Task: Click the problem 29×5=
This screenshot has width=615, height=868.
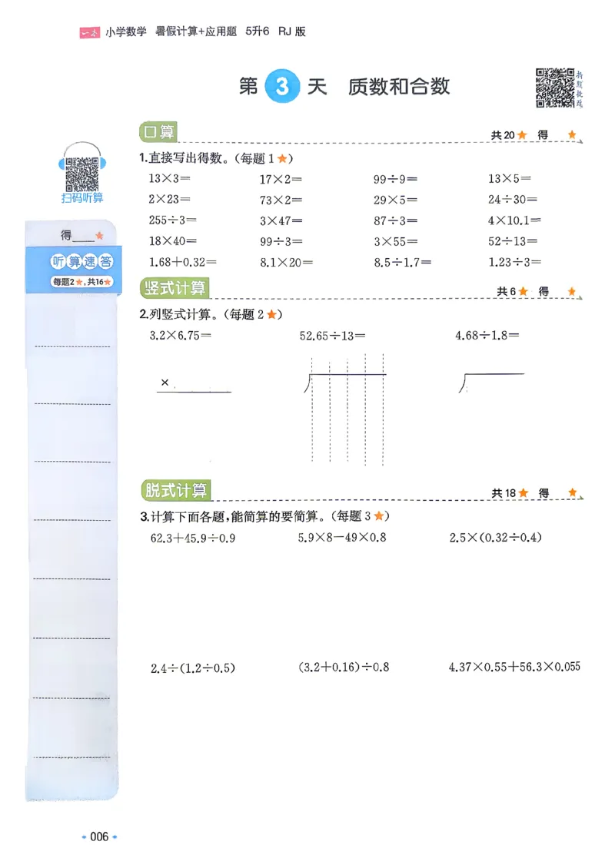Action: [x=395, y=200]
